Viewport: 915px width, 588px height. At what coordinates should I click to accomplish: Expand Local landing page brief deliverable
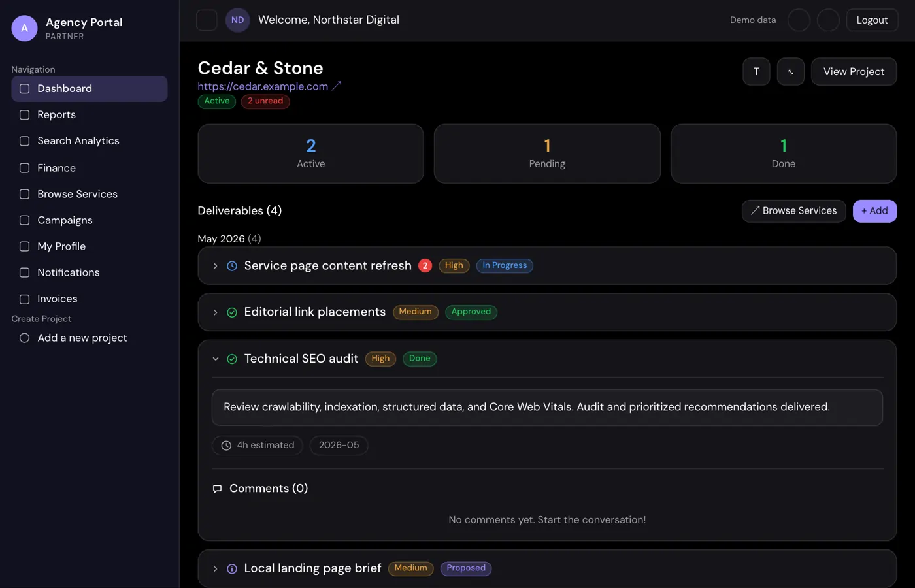[x=216, y=569]
